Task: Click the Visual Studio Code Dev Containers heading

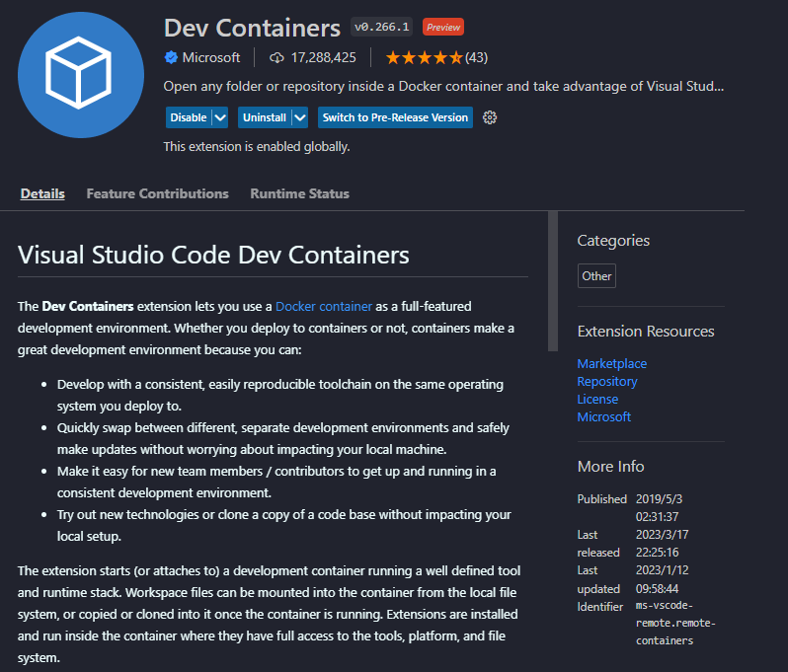Action: click(213, 255)
